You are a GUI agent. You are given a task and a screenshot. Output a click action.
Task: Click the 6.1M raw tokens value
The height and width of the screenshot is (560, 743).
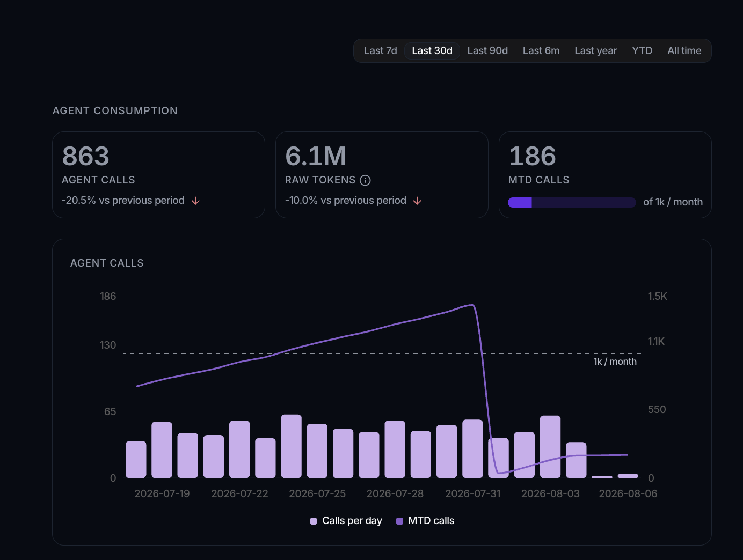(316, 156)
